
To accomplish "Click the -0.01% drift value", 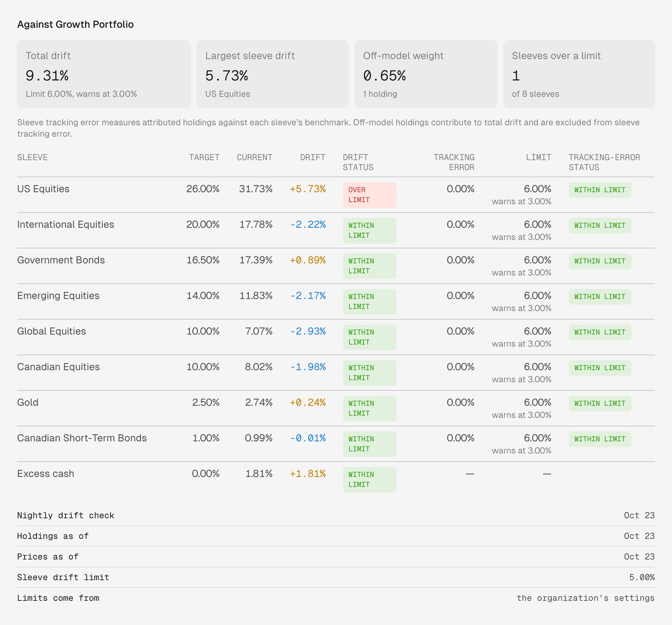I will click(308, 438).
